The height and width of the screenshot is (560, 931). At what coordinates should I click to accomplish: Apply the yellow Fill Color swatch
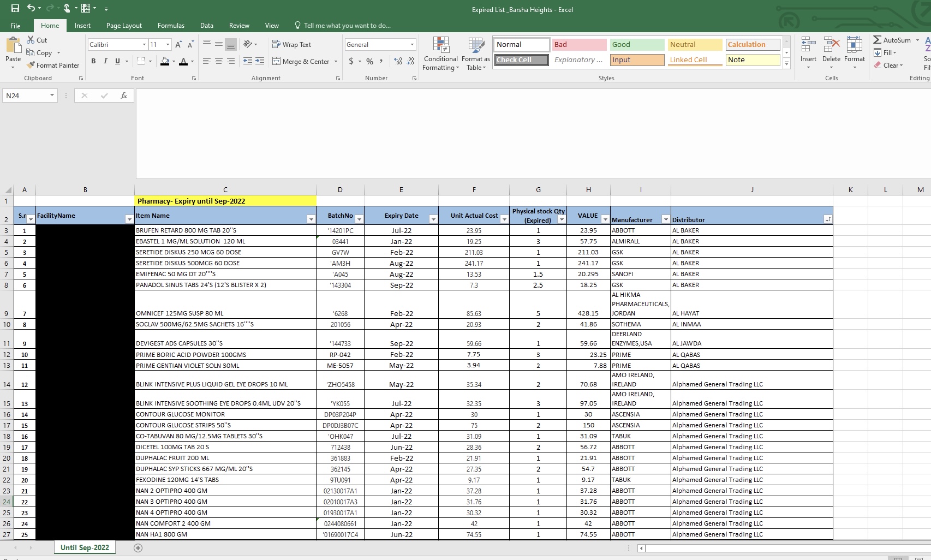point(165,61)
